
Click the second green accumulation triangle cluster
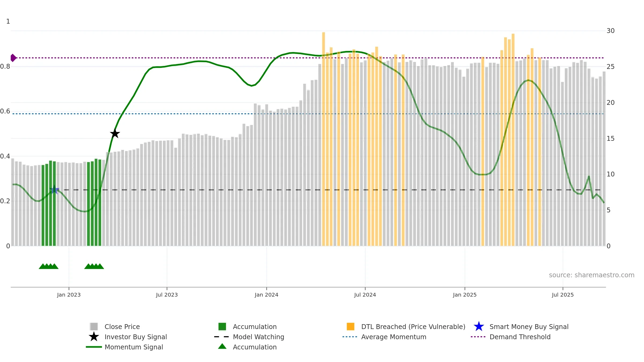point(94,266)
